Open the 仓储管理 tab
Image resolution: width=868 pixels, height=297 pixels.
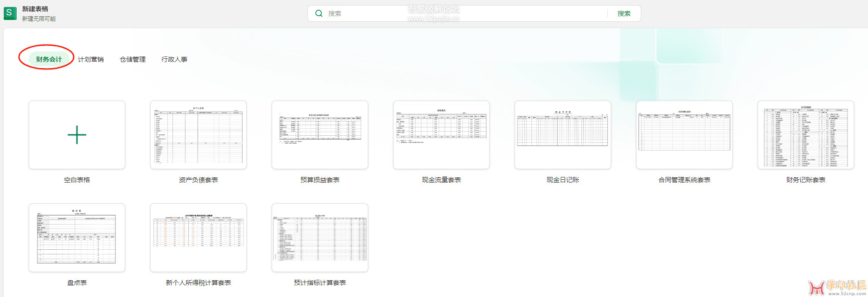click(x=133, y=59)
